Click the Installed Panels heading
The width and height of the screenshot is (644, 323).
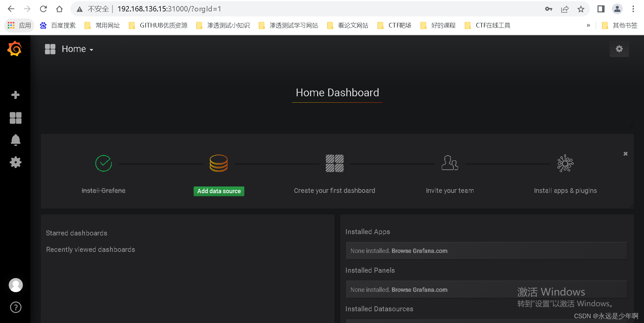[x=370, y=270]
